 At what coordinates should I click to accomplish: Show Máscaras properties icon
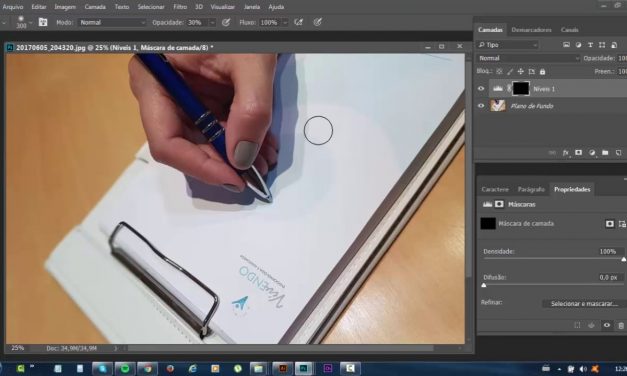coord(499,204)
